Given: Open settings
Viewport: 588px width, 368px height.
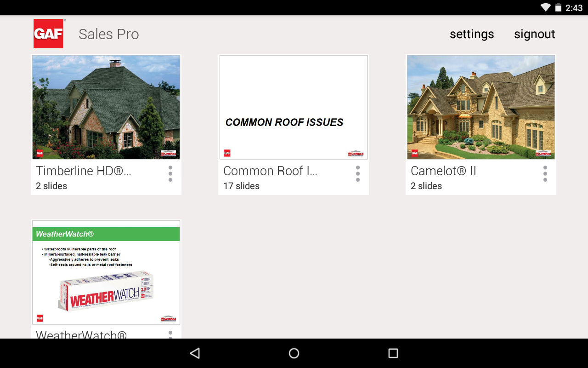Looking at the screenshot, I should (x=472, y=34).
